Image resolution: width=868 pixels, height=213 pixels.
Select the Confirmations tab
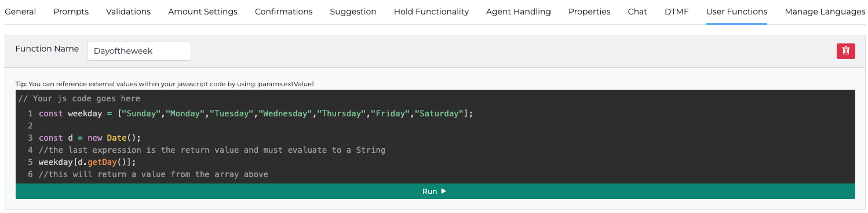click(284, 12)
